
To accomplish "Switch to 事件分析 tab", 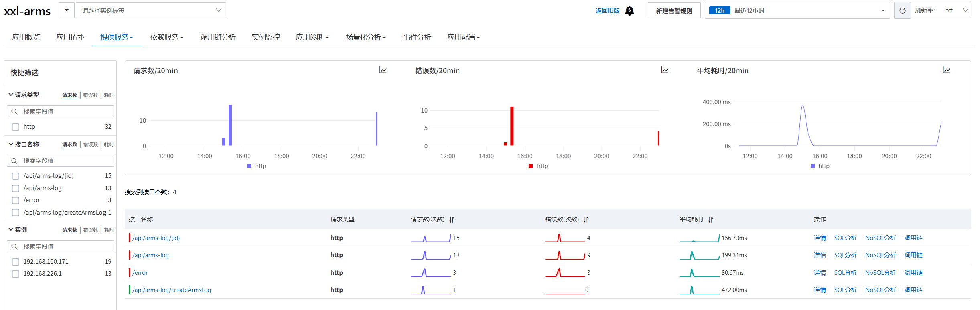I will (417, 37).
